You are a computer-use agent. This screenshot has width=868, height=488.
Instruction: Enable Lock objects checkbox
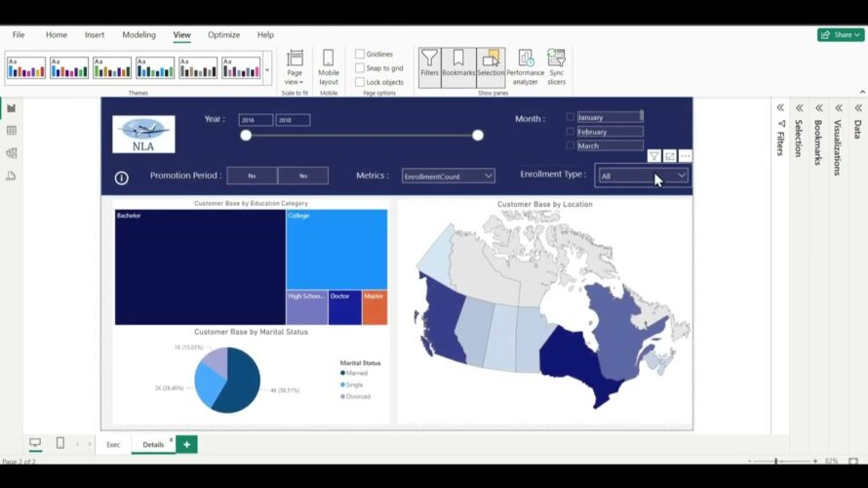click(x=360, y=82)
